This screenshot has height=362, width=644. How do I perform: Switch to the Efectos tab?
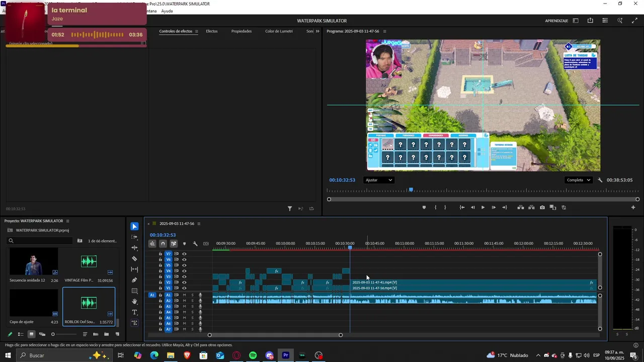pyautogui.click(x=212, y=31)
